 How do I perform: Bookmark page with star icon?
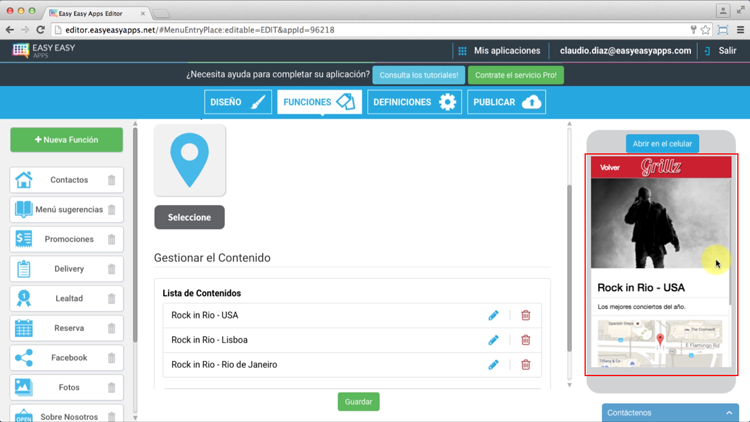point(706,30)
